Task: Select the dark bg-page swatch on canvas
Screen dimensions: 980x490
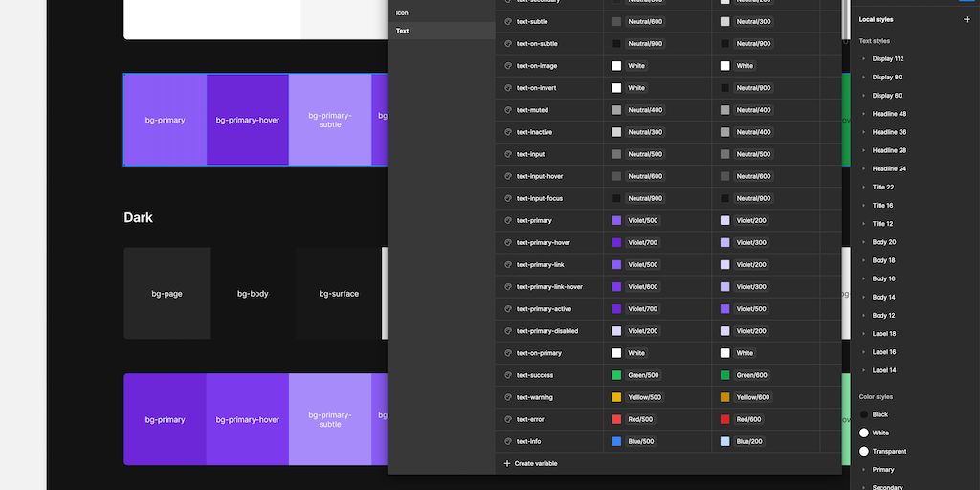Action: click(x=167, y=294)
